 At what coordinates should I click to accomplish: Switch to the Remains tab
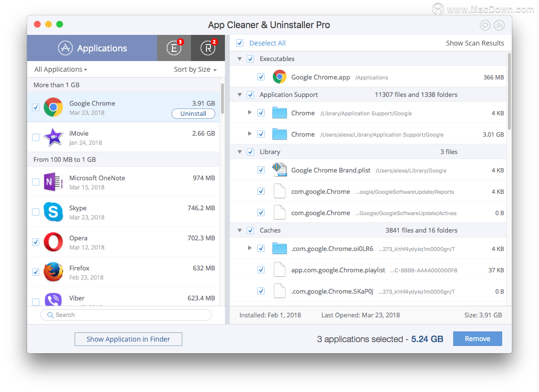(x=208, y=48)
